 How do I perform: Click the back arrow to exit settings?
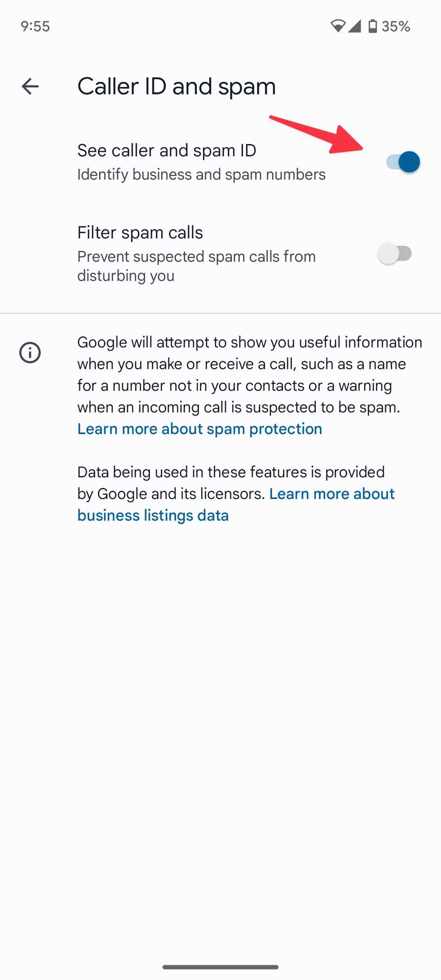[30, 86]
